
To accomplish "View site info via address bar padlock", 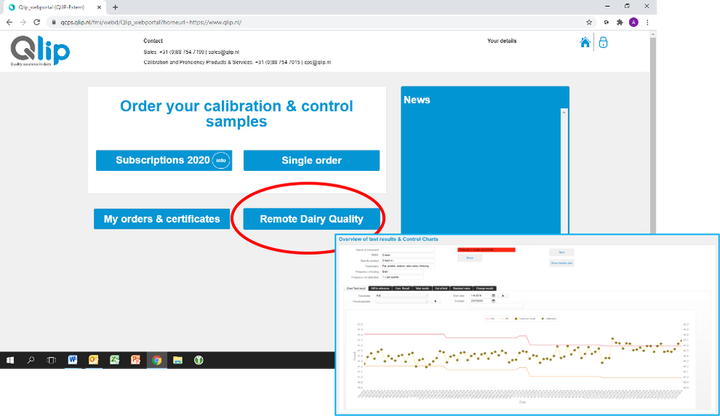I will coord(54,22).
